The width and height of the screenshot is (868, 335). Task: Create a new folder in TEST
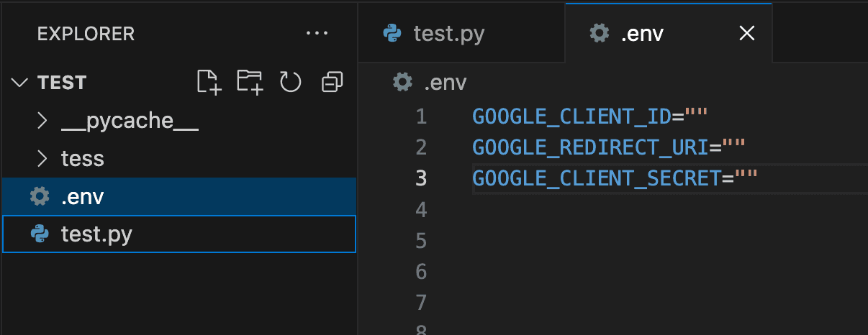click(x=250, y=82)
